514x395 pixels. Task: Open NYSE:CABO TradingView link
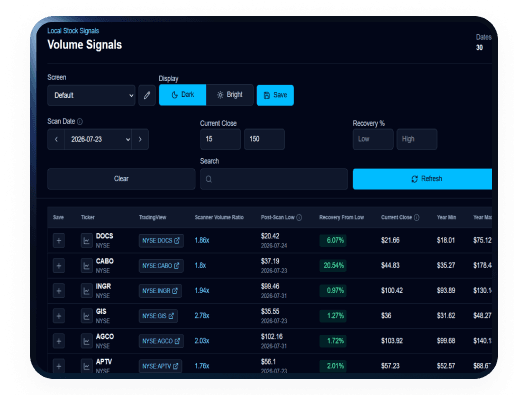[x=161, y=266]
